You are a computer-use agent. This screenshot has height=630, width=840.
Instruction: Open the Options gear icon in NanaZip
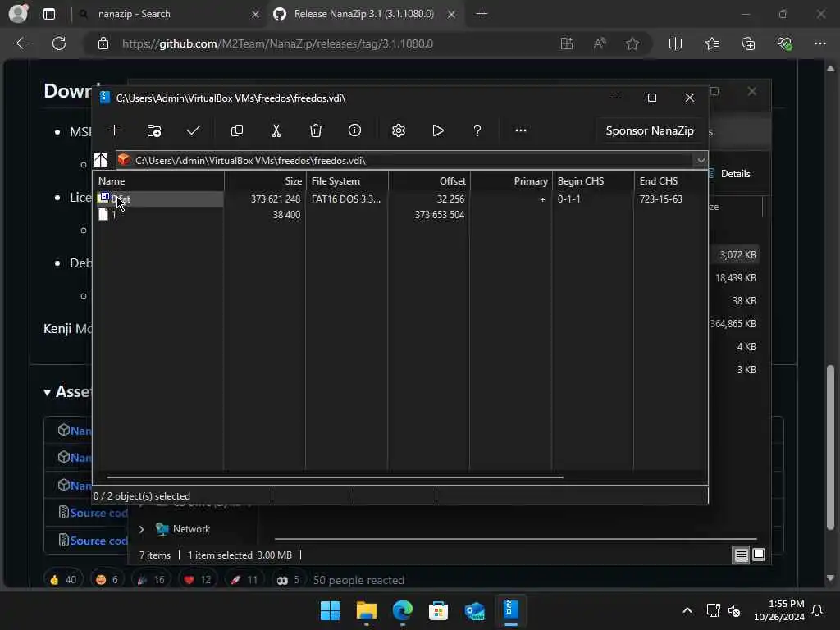coord(399,130)
